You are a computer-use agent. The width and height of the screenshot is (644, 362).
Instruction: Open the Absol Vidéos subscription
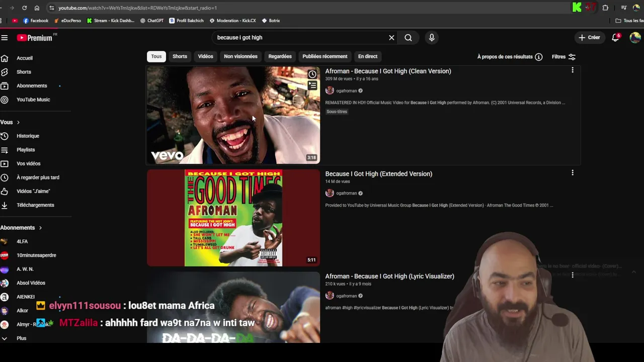point(31,283)
